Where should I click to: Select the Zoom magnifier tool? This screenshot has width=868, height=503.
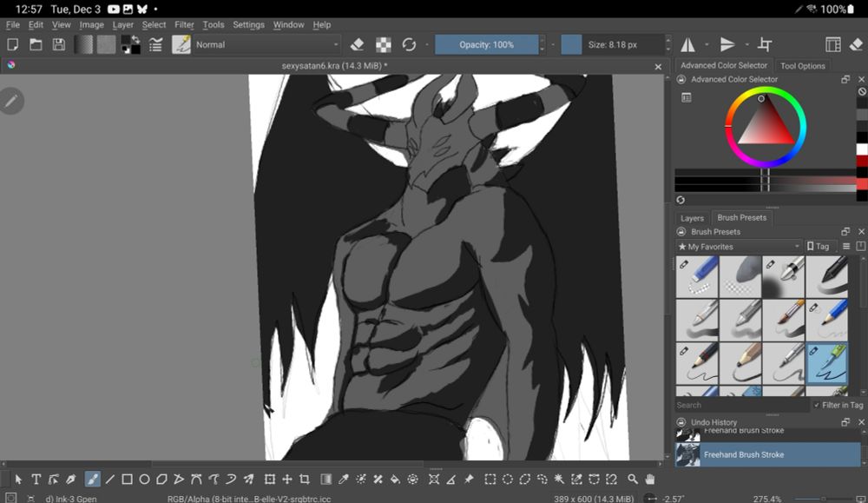coord(633,479)
